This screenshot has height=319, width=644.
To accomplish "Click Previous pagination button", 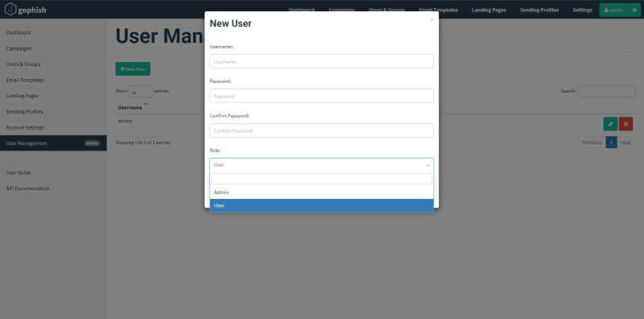I will (x=592, y=143).
